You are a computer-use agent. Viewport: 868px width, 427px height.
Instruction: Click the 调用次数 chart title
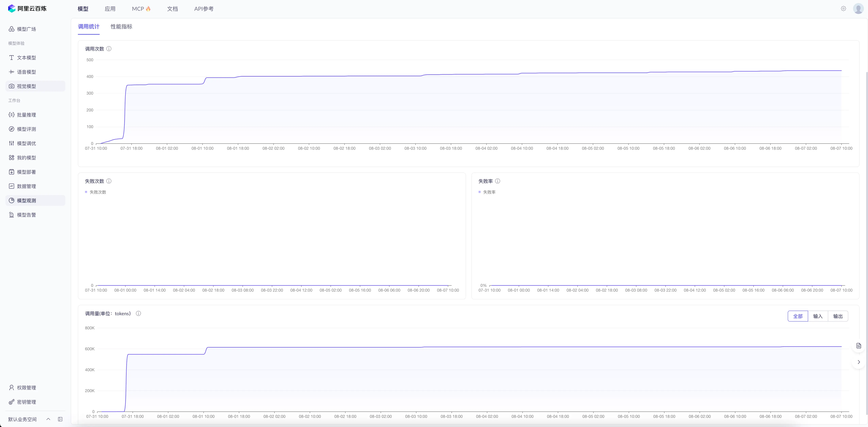(x=94, y=49)
